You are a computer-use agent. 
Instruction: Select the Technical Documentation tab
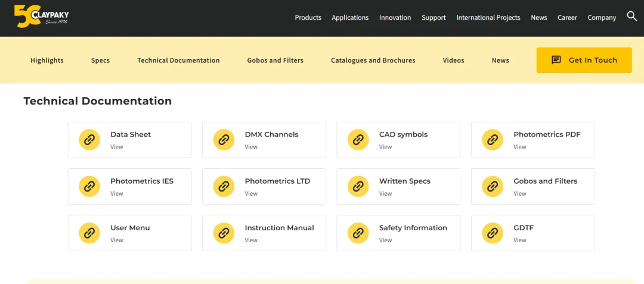(x=178, y=60)
